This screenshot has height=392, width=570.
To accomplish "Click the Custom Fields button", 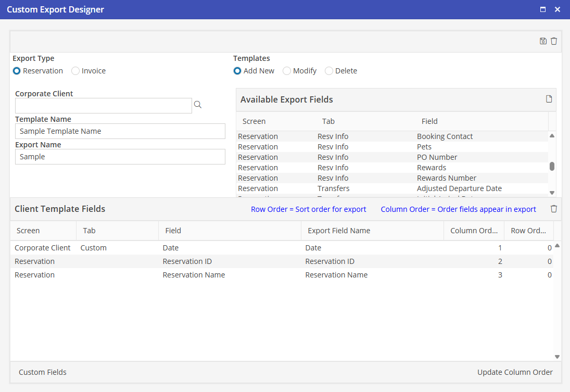I will 43,372.
